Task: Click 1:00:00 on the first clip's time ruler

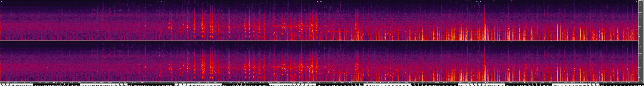Action: 47,83
